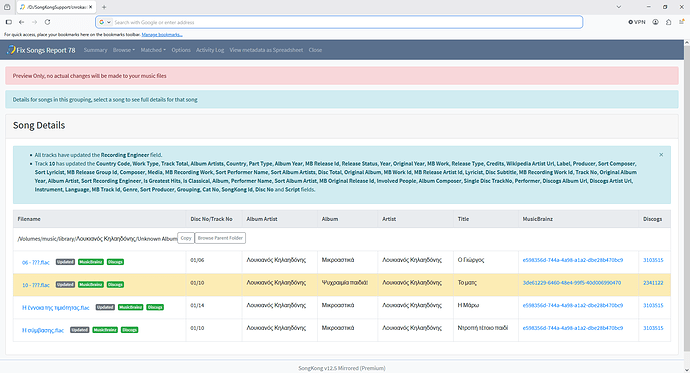
Task: Dismiss the updated fields info alert
Action: coord(661,155)
